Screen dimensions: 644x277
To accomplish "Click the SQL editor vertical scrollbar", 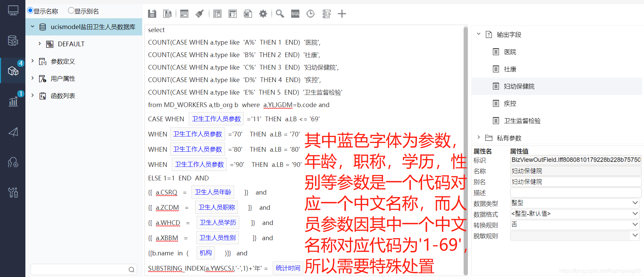I will click(x=465, y=150).
